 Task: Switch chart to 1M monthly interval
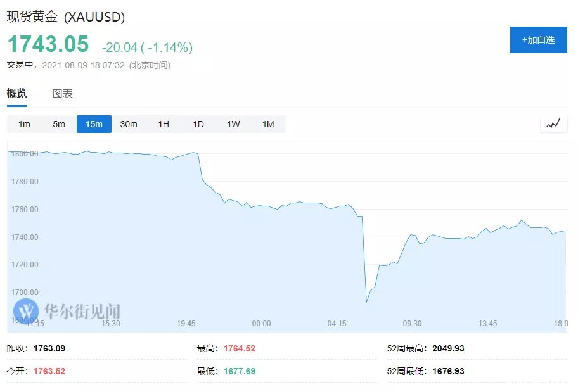(x=268, y=124)
